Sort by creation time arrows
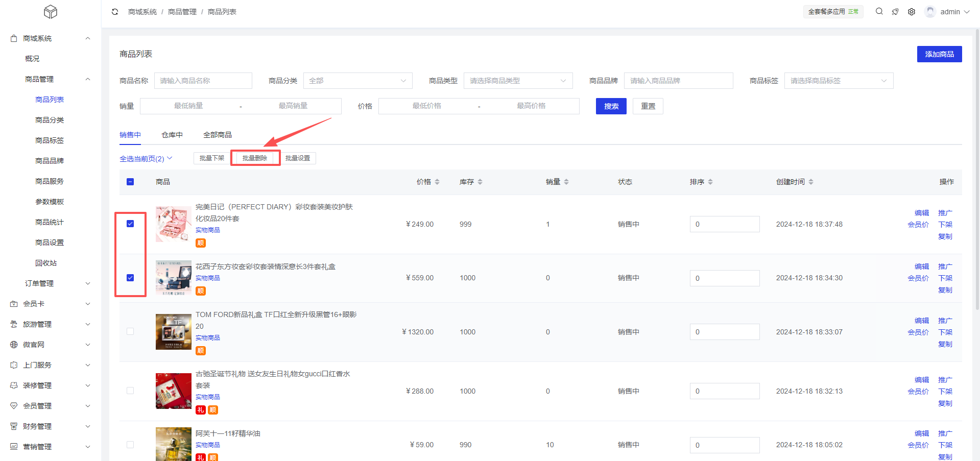The width and height of the screenshot is (980, 461). tap(811, 182)
